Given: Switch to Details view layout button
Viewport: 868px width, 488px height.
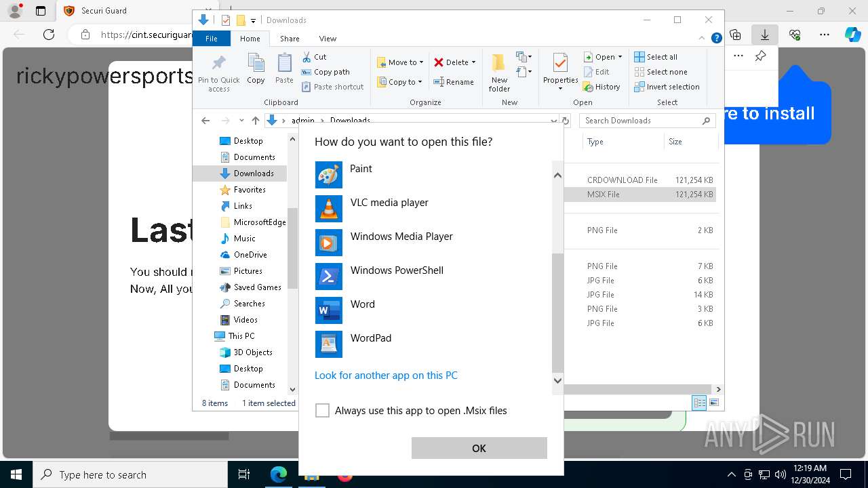Looking at the screenshot, I should pos(699,403).
